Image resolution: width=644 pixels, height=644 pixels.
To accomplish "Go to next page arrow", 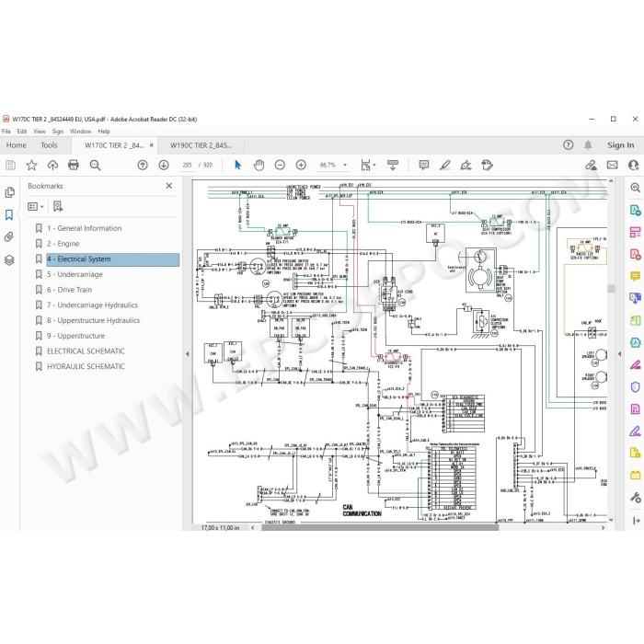I will (x=164, y=165).
